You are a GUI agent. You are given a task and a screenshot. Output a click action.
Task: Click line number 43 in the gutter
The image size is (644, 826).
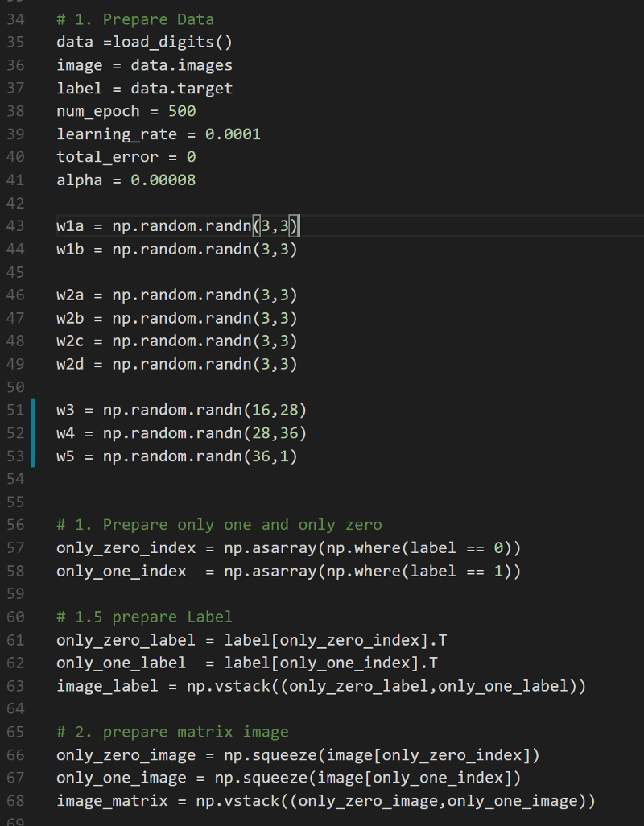(16, 226)
